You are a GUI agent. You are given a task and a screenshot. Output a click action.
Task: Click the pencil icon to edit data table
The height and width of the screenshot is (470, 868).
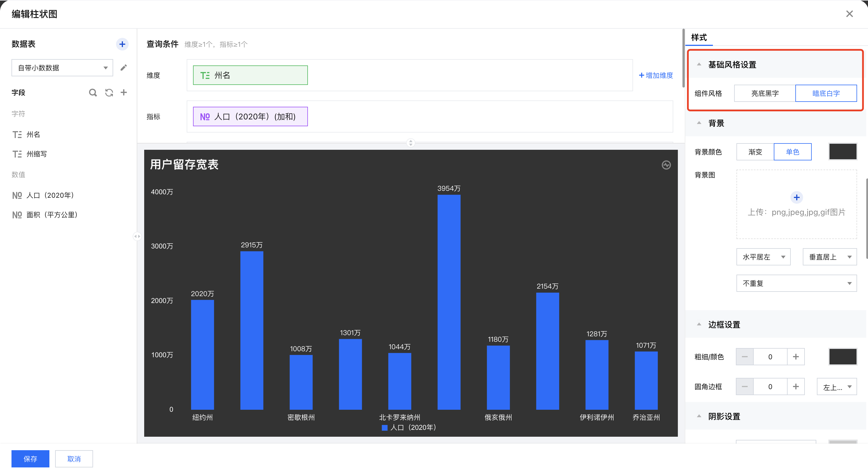pyautogui.click(x=124, y=68)
